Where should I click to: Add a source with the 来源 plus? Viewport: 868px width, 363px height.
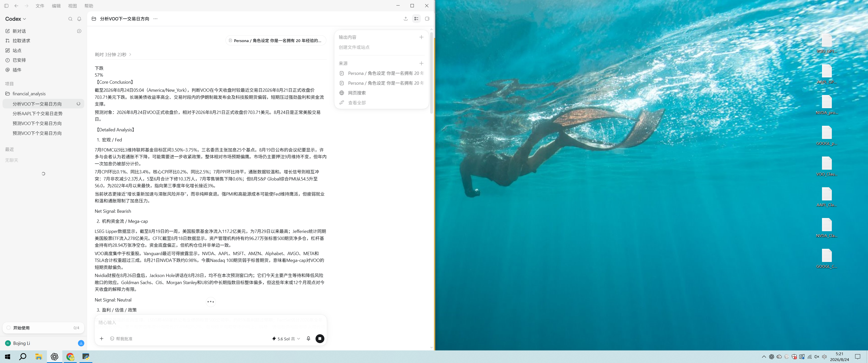(421, 63)
